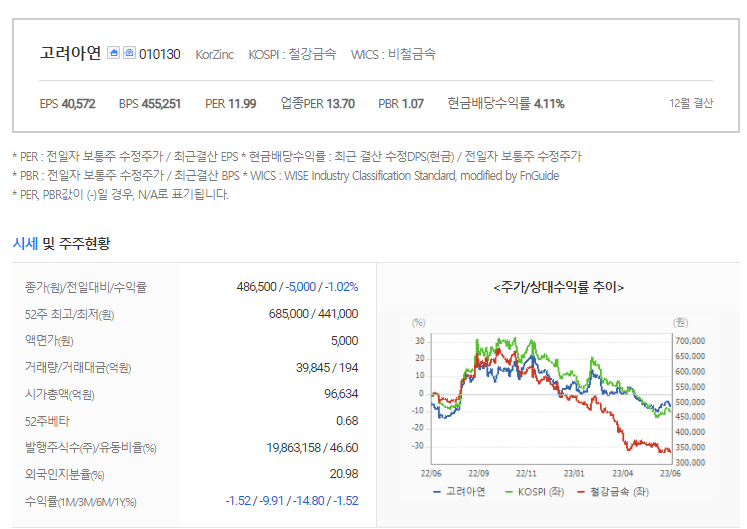747x529 pixels.
Task: Click the N/A 표기 footnote line
Action: pyautogui.click(x=121, y=194)
